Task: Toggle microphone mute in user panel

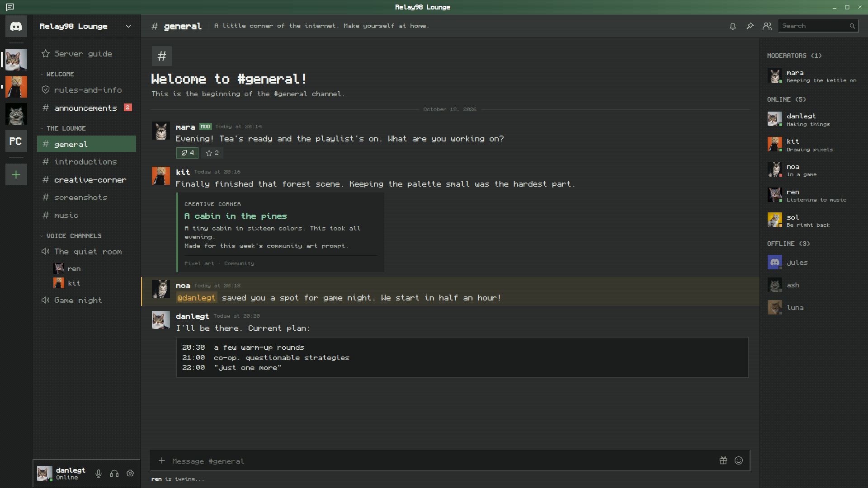Action: point(99,474)
